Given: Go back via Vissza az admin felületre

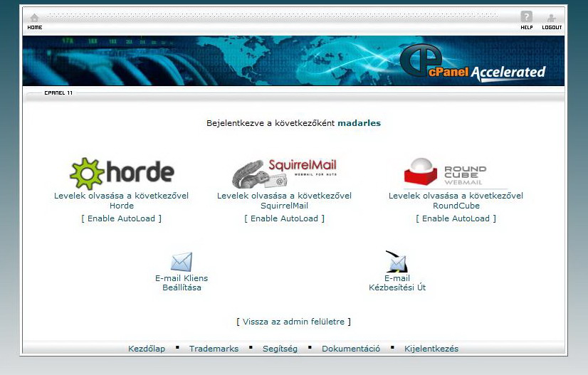Looking at the screenshot, I should (293, 322).
